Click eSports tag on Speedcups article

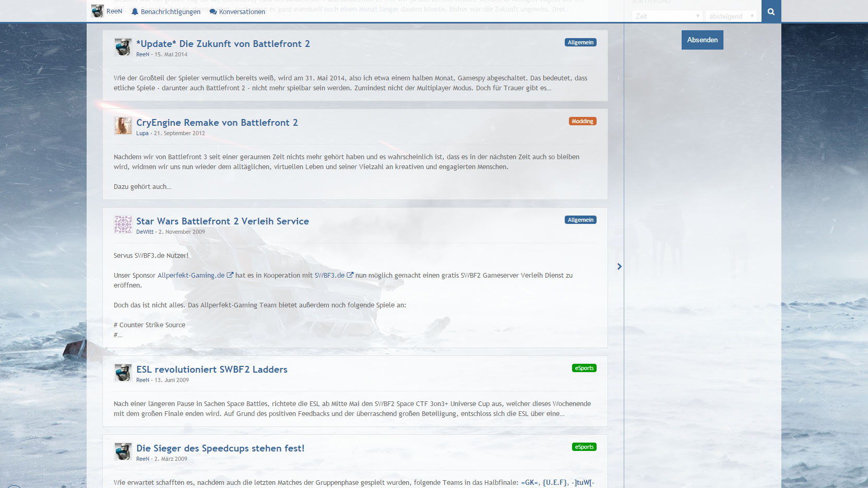click(584, 447)
